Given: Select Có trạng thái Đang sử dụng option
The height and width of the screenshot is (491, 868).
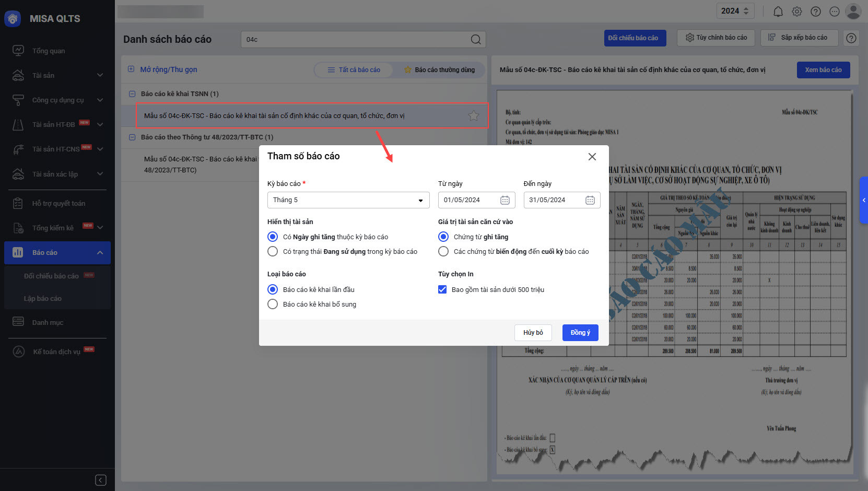Looking at the screenshot, I should click(273, 252).
